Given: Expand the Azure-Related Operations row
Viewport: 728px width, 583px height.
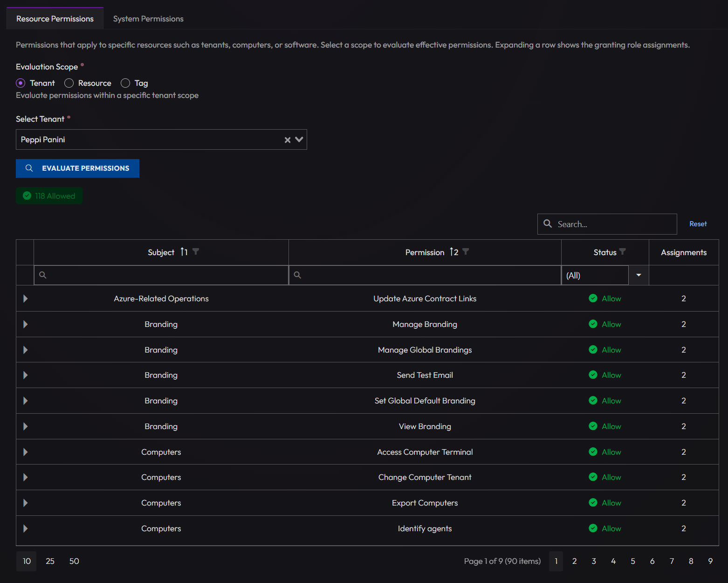Looking at the screenshot, I should 25,298.
